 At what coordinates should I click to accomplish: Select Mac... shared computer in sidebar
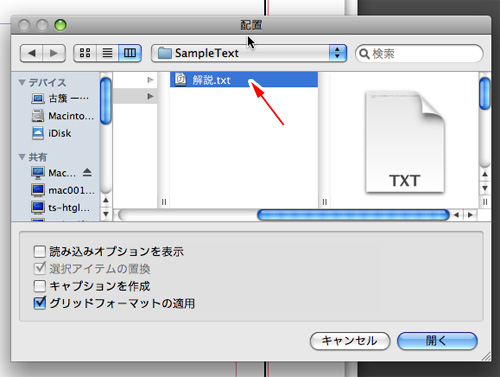(x=53, y=173)
